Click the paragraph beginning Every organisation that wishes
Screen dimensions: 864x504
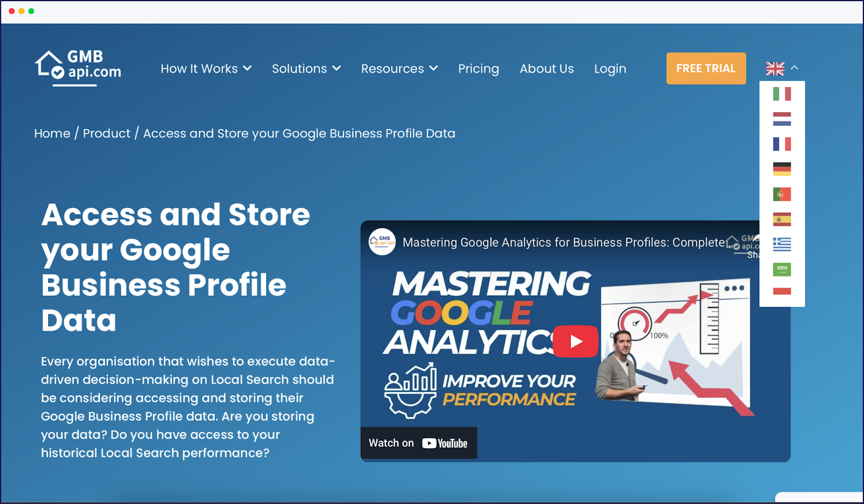coord(188,407)
